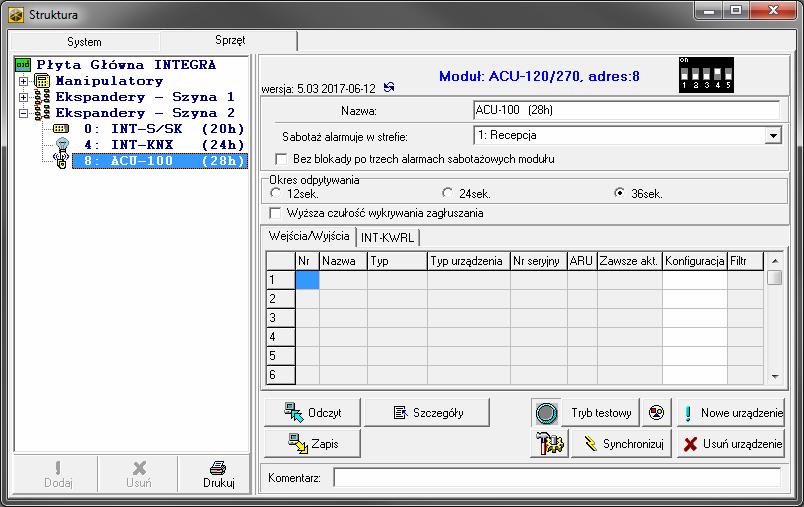Click the Płyta Główna INTEGRA board icon
Screen dimensions: 804x507
click(x=23, y=65)
